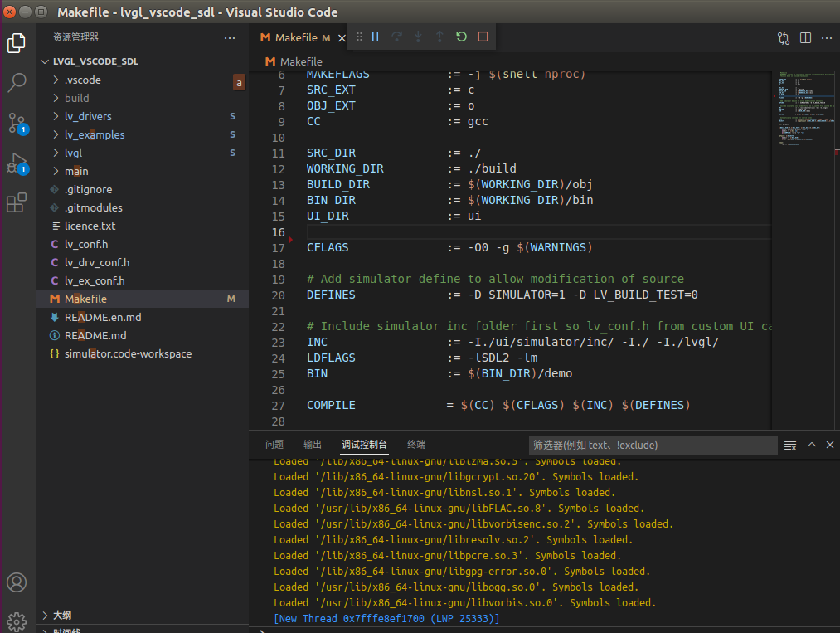
Task: Restart the debug session
Action: click(461, 37)
